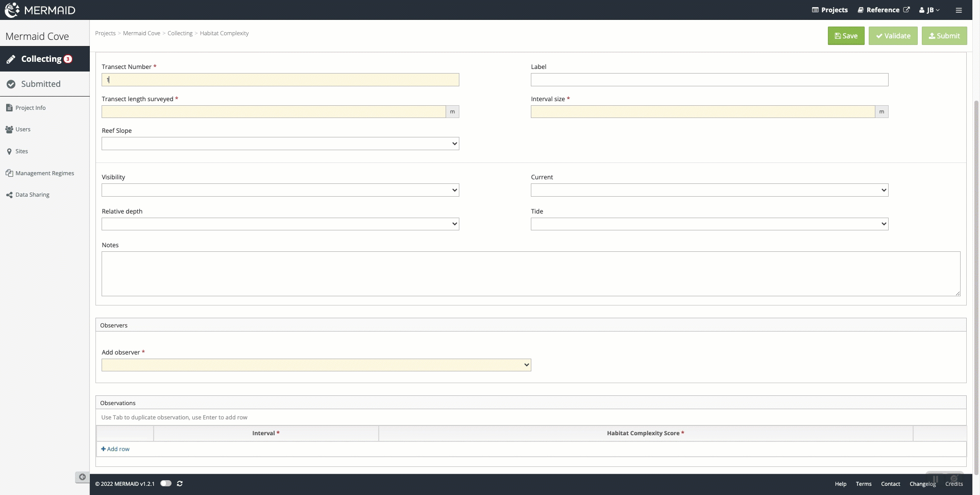980x495 pixels.
Task: Expand the Reef Slope dropdown
Action: pyautogui.click(x=280, y=144)
